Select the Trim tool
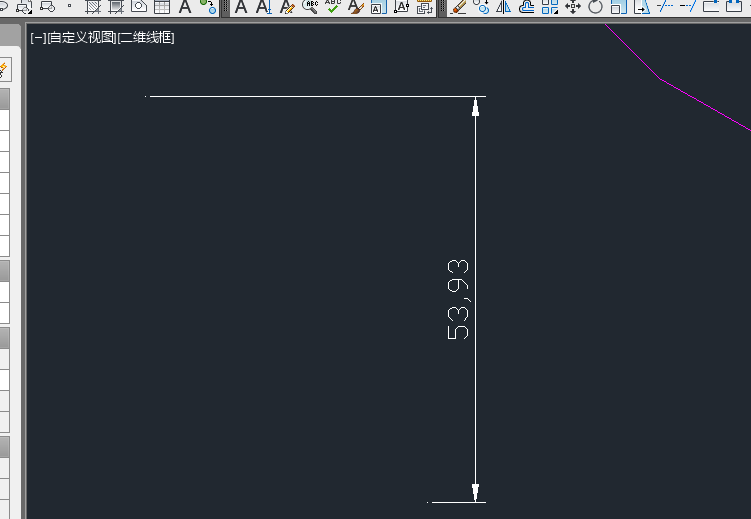Screen dimensions: 751x519 665,6
